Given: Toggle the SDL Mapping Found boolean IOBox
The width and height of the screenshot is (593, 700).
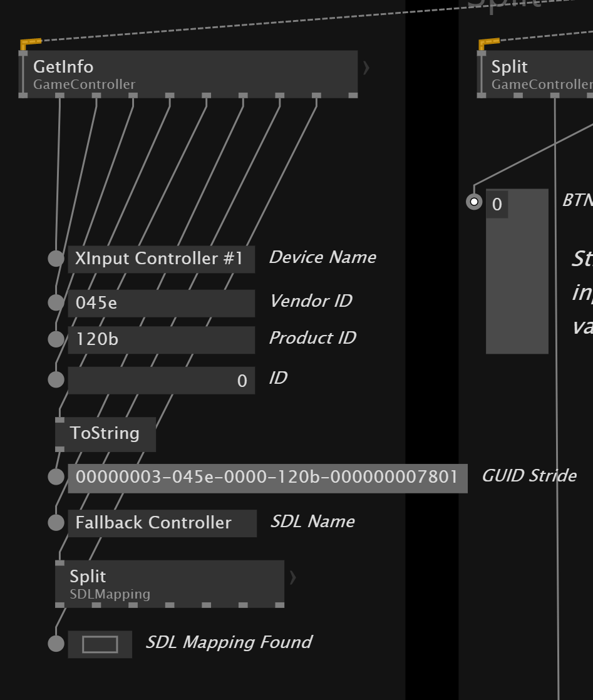Looking at the screenshot, I should point(100,643).
